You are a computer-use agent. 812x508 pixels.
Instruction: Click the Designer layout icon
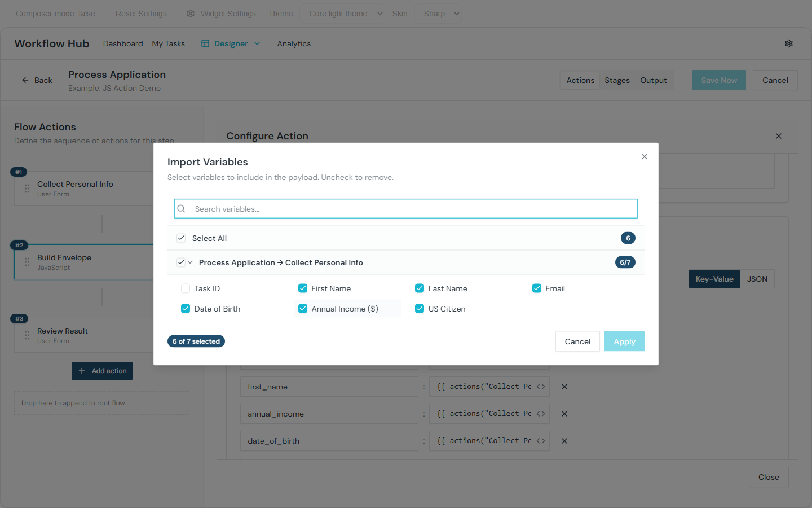pyautogui.click(x=205, y=43)
